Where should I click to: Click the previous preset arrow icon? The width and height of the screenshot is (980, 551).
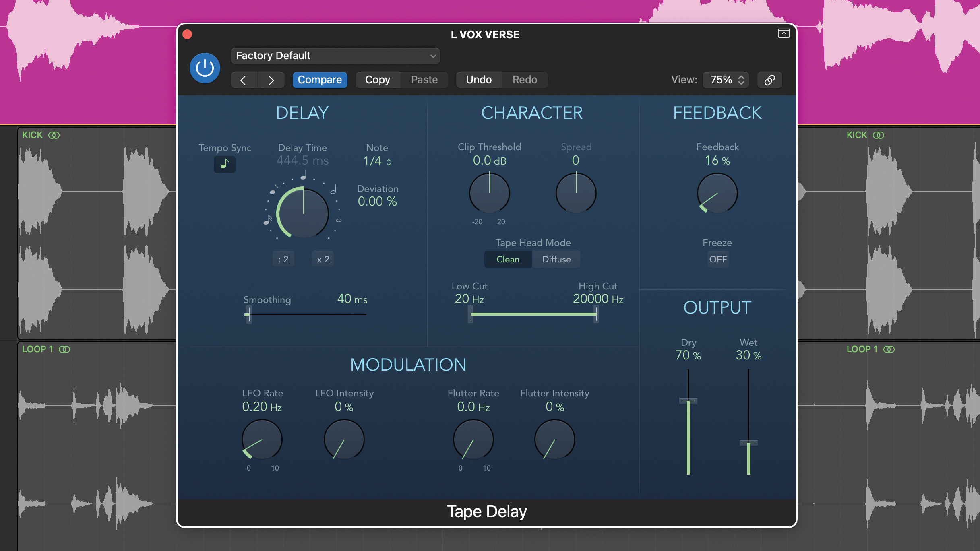(244, 80)
